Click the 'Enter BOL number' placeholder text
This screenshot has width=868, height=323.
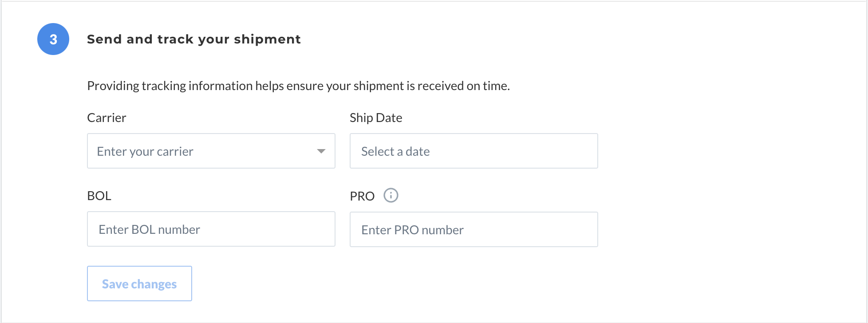pos(149,229)
